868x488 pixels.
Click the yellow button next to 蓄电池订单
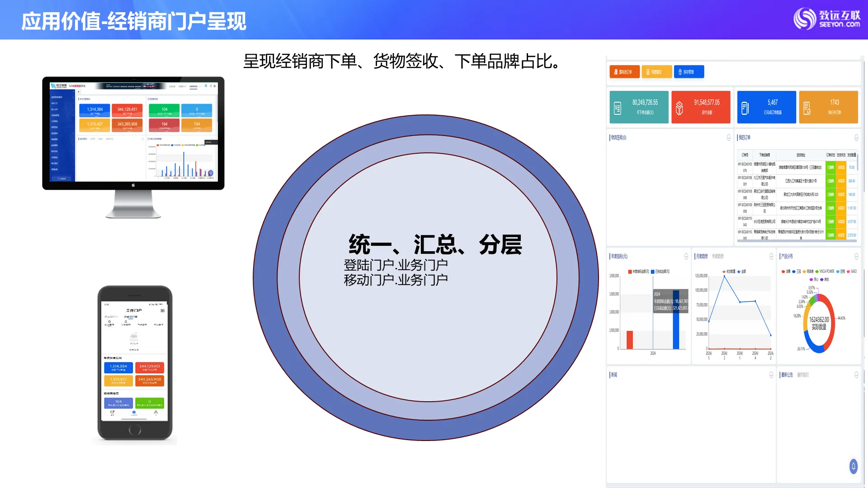pyautogui.click(x=656, y=72)
